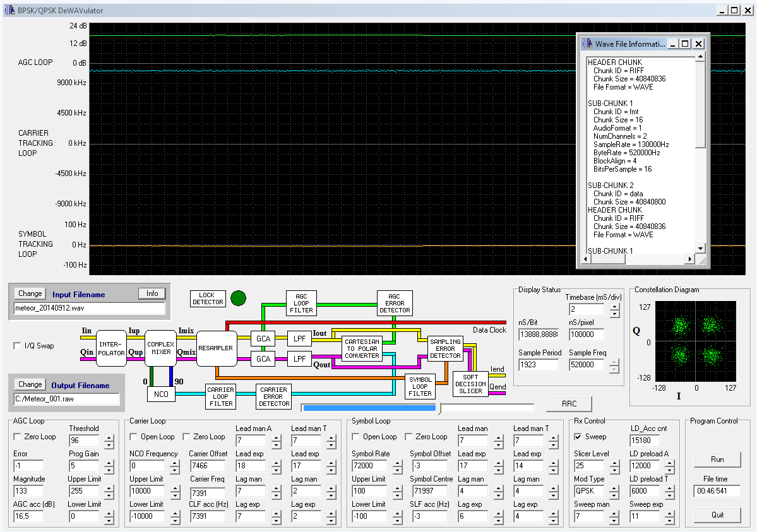
Task: Click the Quit button
Action: click(717, 515)
